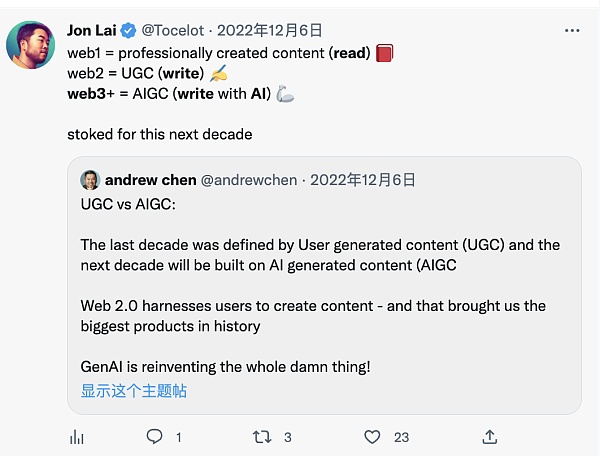Click the retweet count of 3
Screen dimensions: 600x456
(288, 437)
